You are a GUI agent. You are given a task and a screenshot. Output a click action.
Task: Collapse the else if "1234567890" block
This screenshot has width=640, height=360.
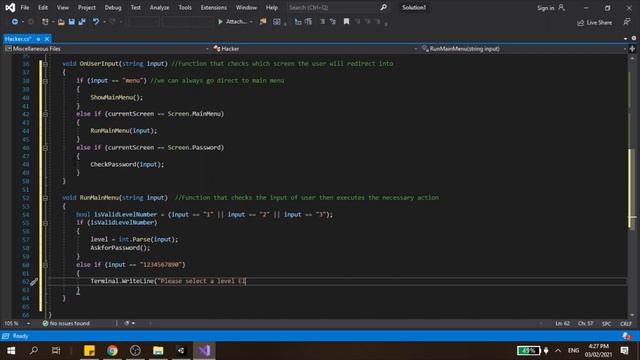click(45, 265)
